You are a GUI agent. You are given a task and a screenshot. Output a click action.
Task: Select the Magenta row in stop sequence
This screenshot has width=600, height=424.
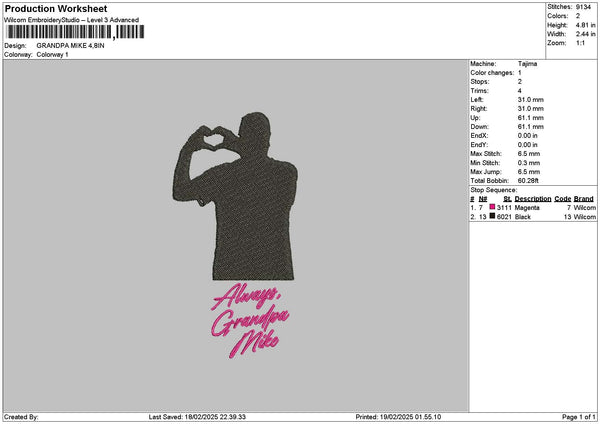pyautogui.click(x=533, y=207)
